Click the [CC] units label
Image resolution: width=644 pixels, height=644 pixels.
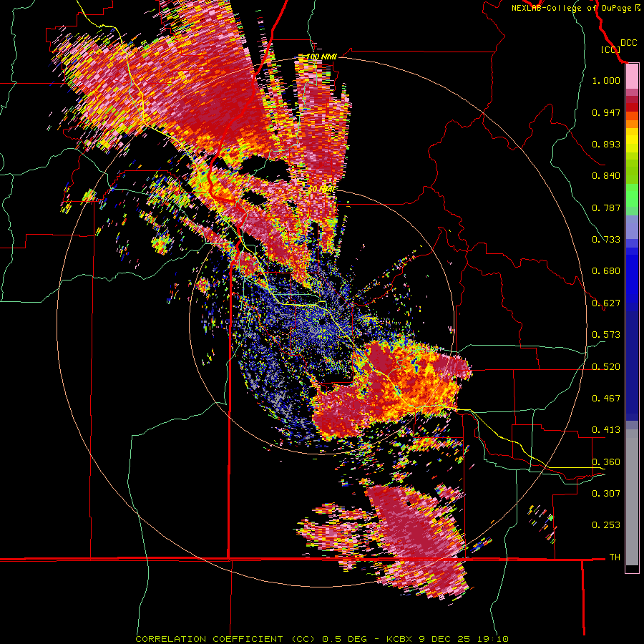coord(610,49)
